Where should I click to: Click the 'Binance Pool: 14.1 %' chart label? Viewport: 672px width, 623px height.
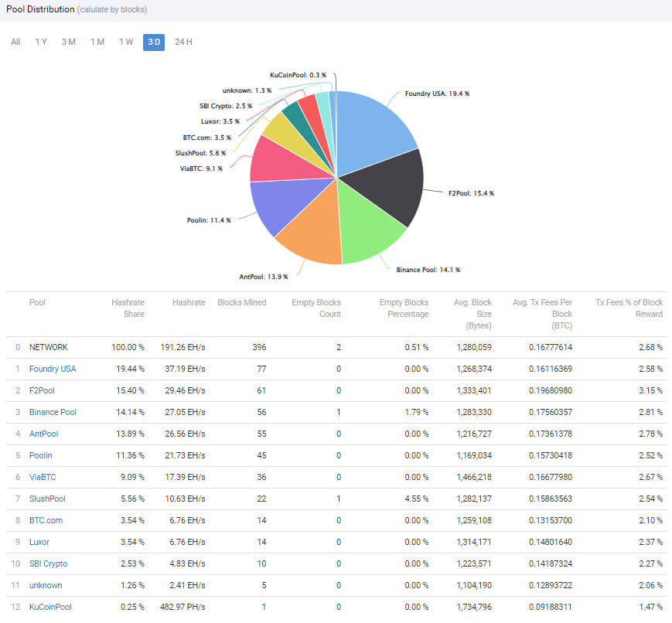[428, 270]
